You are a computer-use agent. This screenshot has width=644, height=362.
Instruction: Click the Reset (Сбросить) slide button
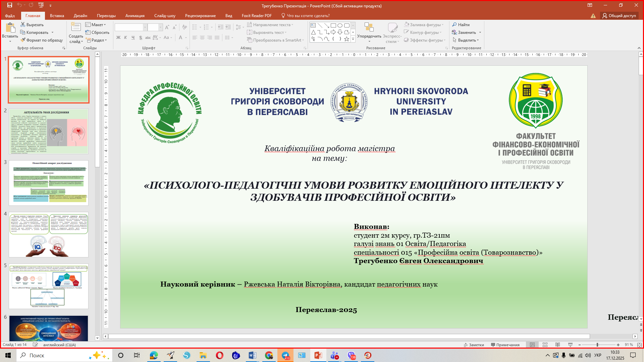97,33
